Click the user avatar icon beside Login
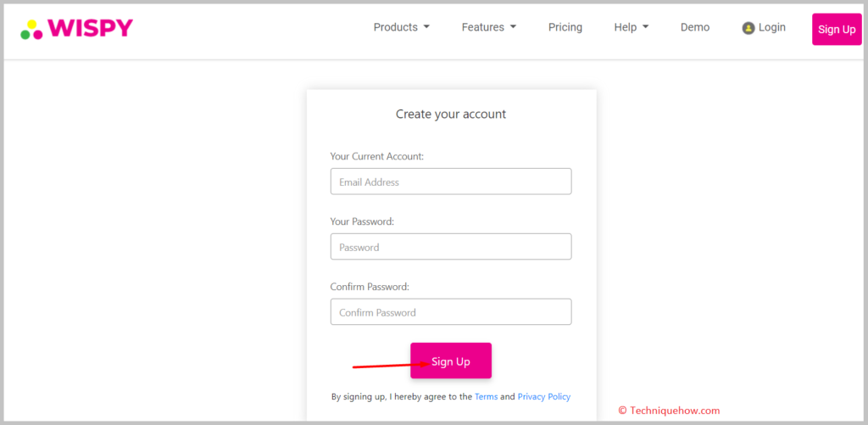 coord(748,28)
